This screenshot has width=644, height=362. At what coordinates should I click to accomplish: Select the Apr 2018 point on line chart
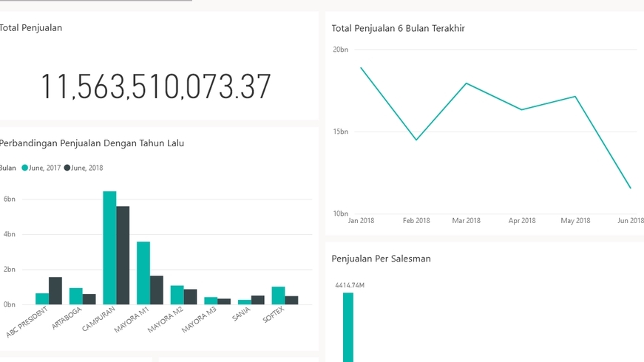(x=522, y=109)
